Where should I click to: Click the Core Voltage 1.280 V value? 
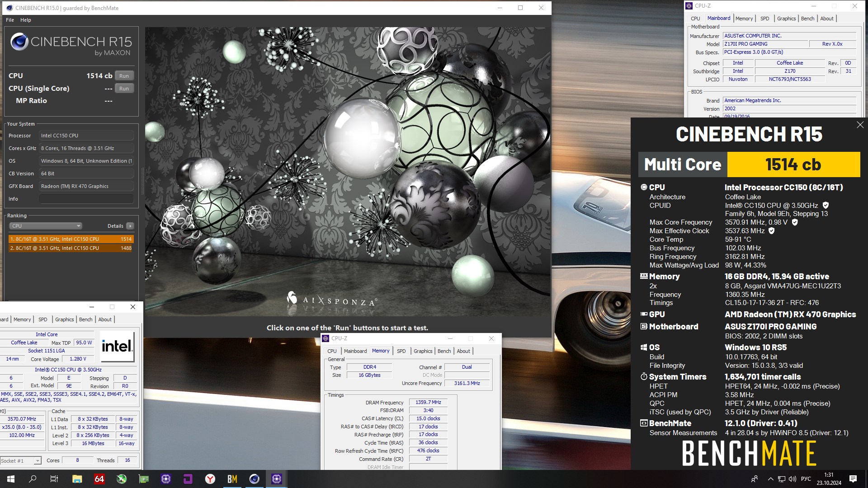click(78, 359)
